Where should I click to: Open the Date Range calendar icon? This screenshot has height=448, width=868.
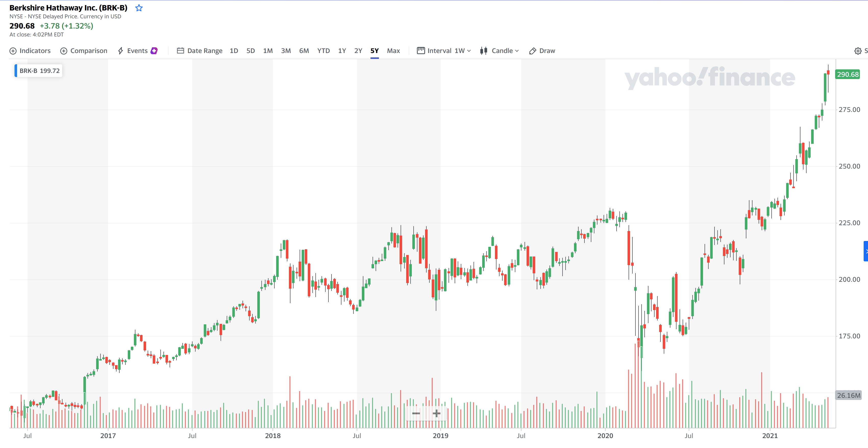point(180,51)
